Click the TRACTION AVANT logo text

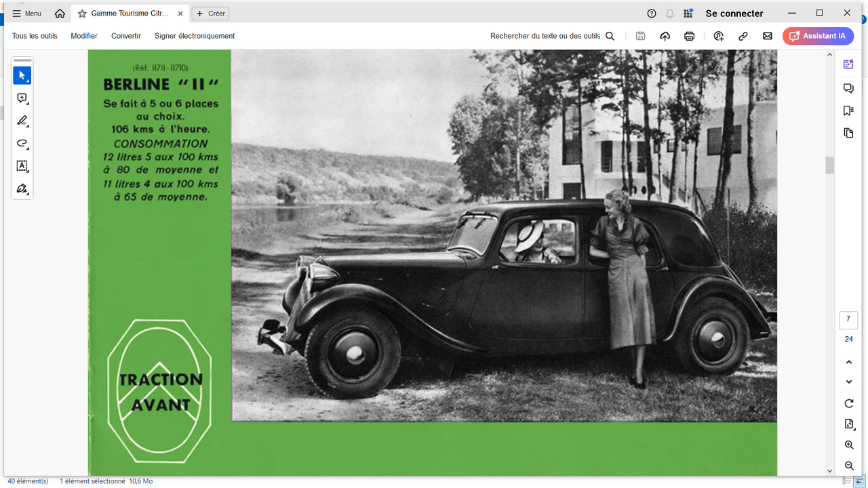(x=161, y=392)
